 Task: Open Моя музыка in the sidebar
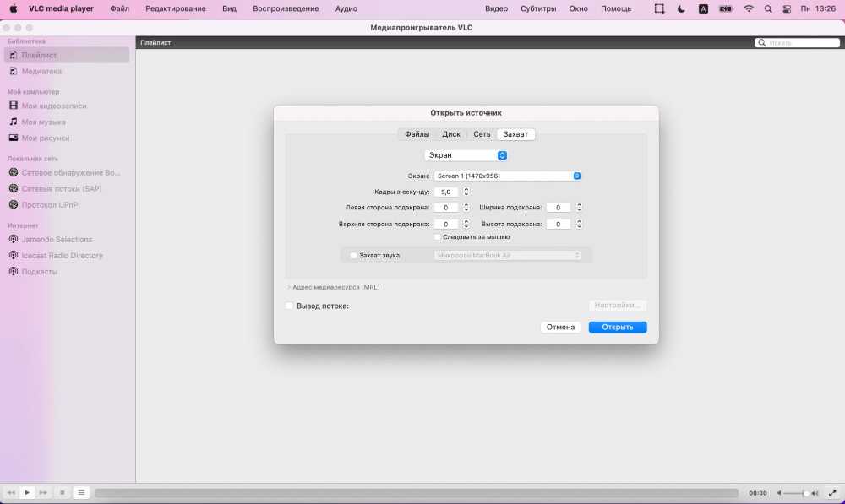click(43, 122)
